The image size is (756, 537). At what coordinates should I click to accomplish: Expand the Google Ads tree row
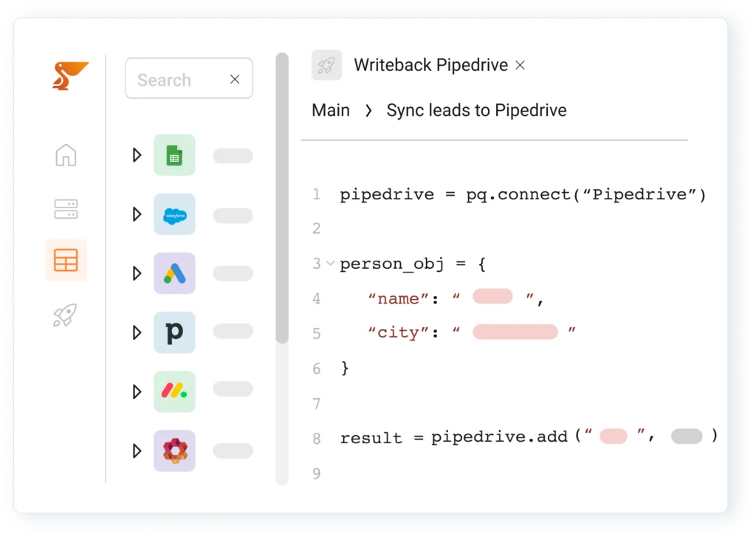(137, 273)
